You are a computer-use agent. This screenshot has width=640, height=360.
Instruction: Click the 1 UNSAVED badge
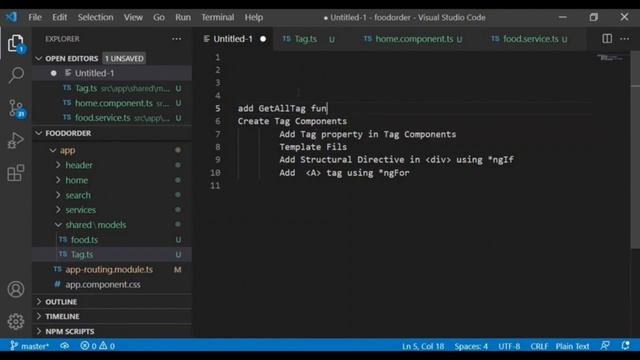[124, 59]
